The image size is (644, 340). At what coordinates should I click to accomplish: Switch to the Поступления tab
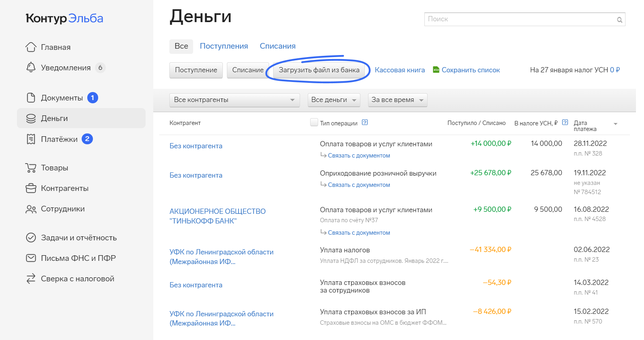tap(224, 46)
